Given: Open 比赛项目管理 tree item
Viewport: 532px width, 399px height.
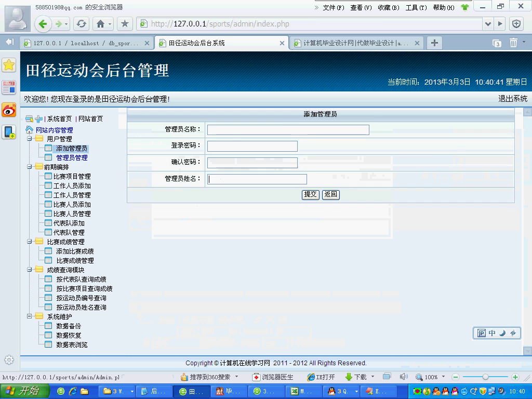Looking at the screenshot, I should (72, 177).
